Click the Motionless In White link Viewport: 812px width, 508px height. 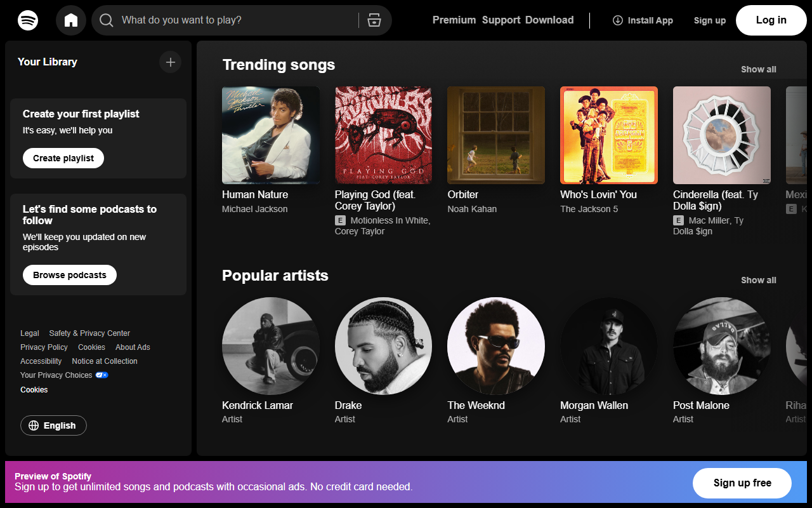click(x=390, y=220)
